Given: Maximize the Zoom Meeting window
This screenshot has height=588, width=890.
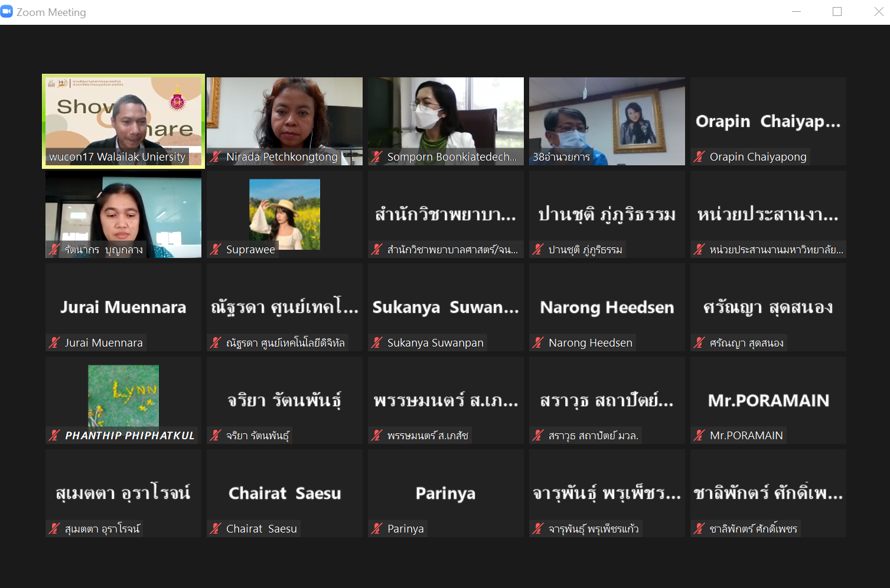Looking at the screenshot, I should pos(837,12).
